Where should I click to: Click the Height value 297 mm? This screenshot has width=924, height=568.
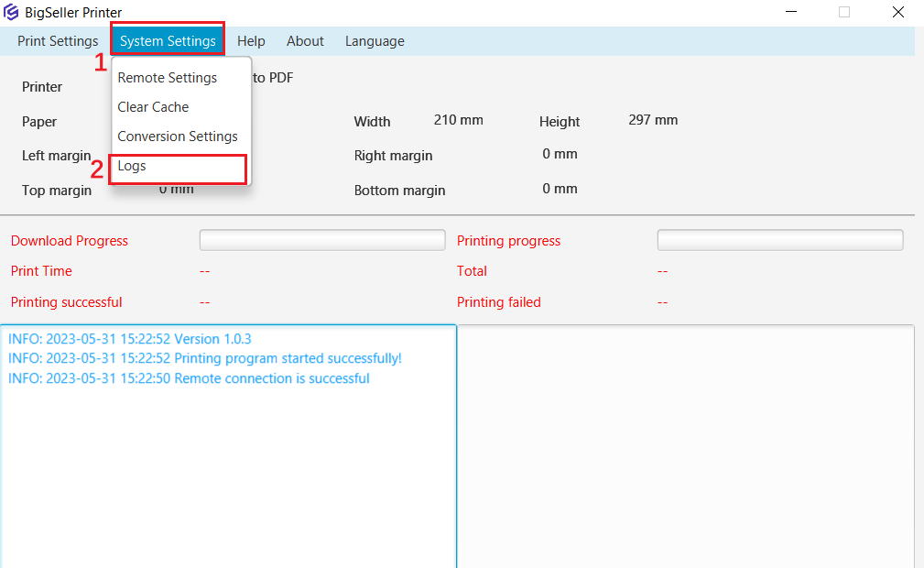(x=653, y=120)
